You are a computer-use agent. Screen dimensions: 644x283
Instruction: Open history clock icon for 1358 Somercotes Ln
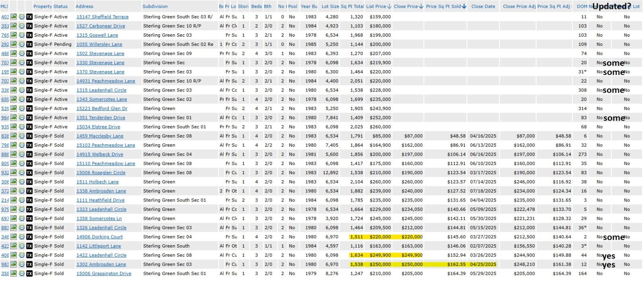tap(21, 218)
